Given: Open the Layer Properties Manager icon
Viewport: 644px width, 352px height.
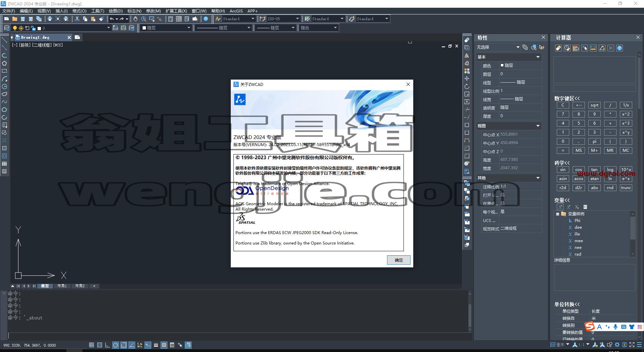Looking at the screenshot, I should [x=7, y=28].
